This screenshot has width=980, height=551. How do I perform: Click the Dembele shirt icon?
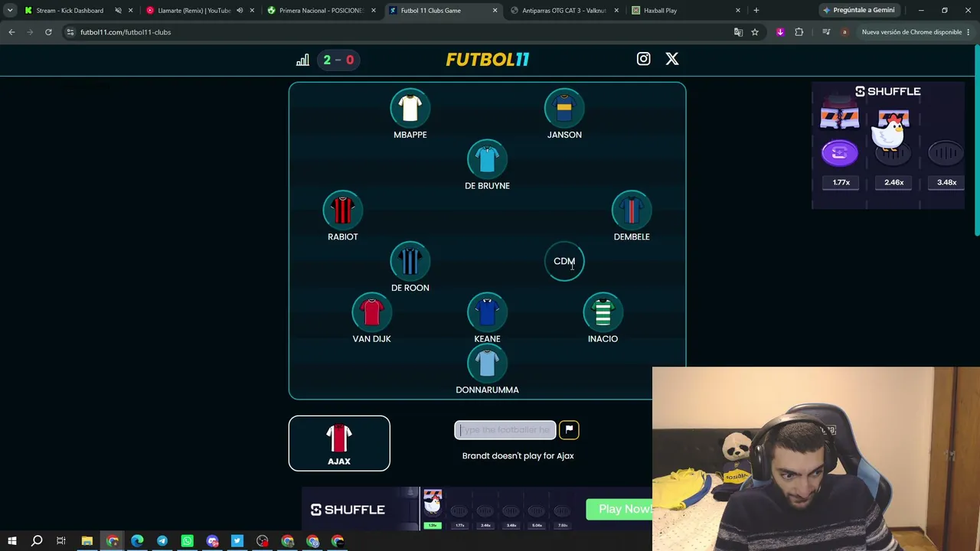tap(632, 210)
